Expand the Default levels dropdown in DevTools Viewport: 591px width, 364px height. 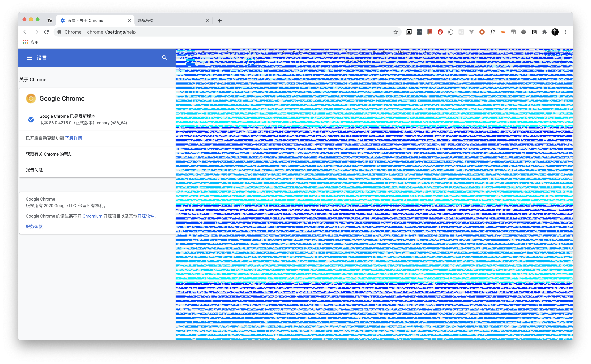coord(360,62)
